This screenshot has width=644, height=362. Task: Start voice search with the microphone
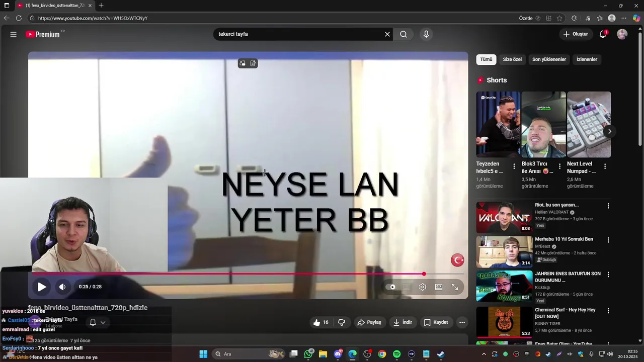[426, 34]
